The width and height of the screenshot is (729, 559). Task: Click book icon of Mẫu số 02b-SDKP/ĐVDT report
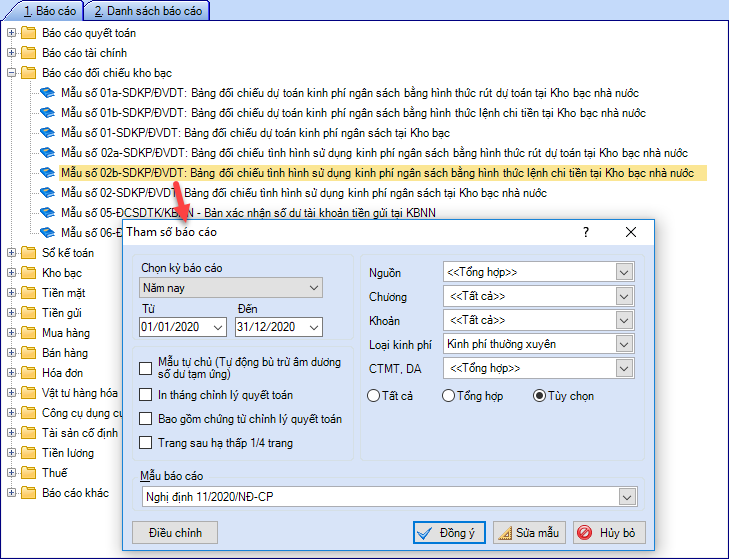tap(47, 173)
